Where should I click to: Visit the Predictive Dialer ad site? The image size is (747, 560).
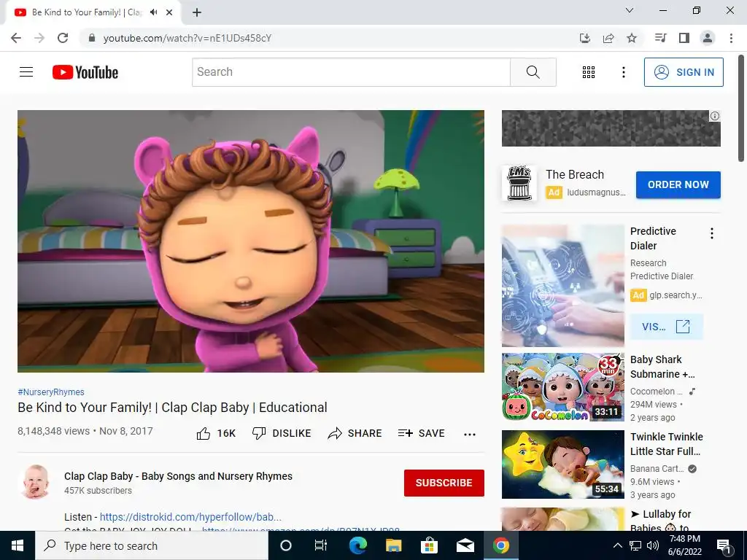point(666,327)
